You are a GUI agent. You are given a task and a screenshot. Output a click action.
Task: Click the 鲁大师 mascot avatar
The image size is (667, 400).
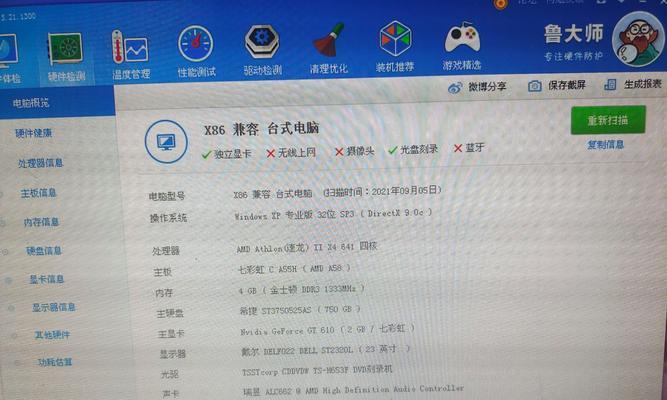tap(638, 40)
